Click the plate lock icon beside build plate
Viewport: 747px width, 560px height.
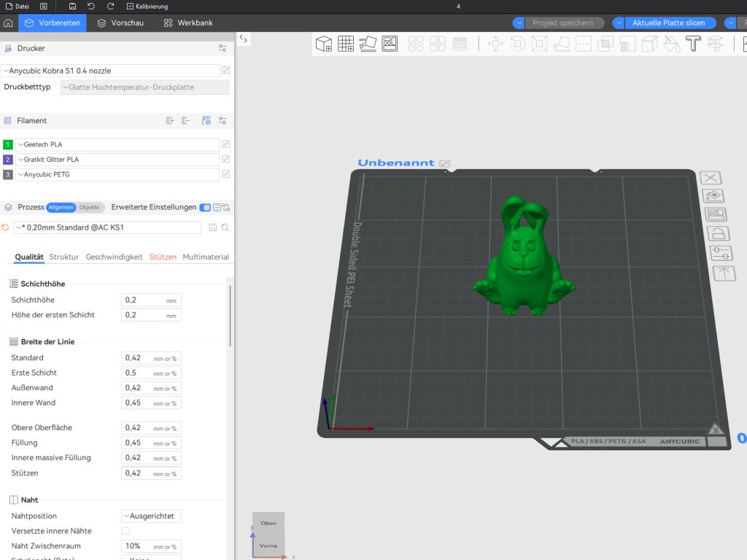(719, 234)
